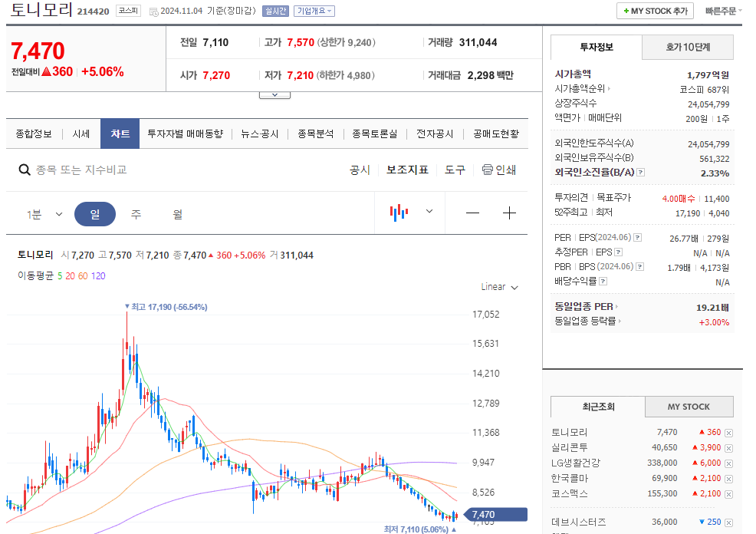Viewport: 756px width, 534px height.
Task: Open the Linear scale dropdown
Action: (x=499, y=287)
